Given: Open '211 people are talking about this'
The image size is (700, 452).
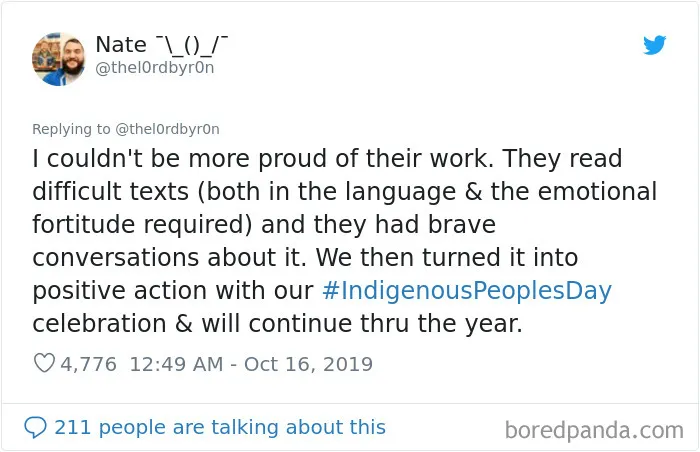Looking at the screenshot, I should (220, 427).
